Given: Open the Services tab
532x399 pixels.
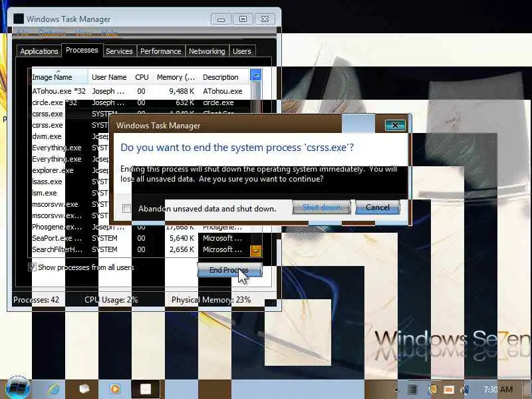Looking at the screenshot, I should pos(119,51).
